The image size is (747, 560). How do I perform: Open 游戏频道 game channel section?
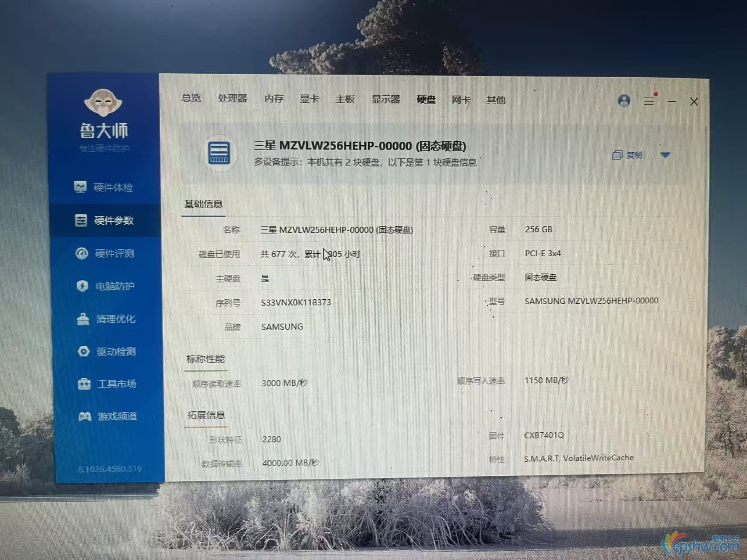[108, 416]
